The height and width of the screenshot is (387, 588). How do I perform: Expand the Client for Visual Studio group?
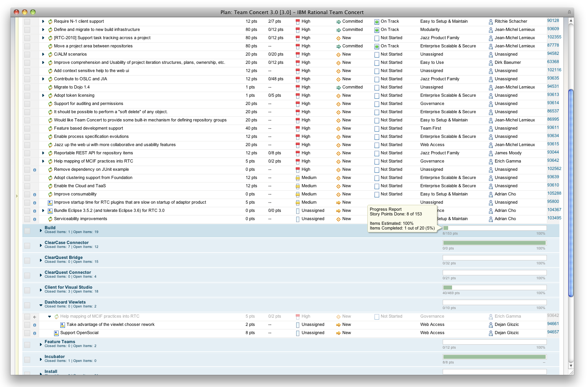click(x=41, y=290)
